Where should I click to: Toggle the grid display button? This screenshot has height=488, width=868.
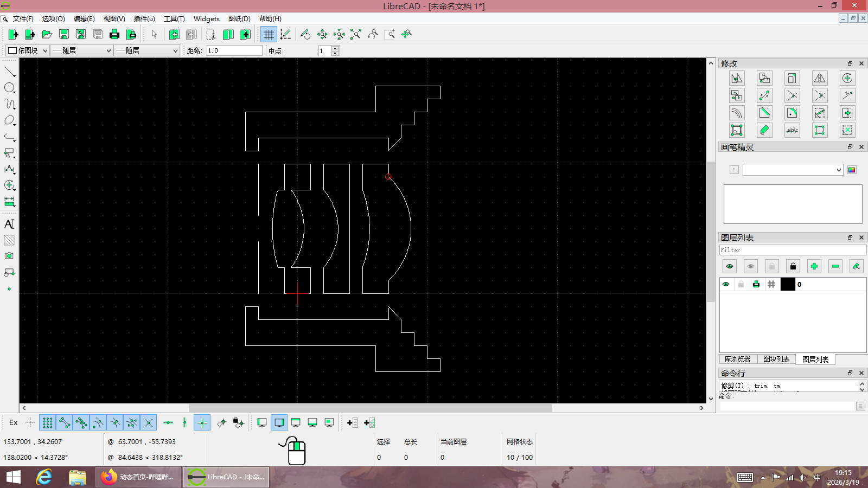pyautogui.click(x=269, y=34)
